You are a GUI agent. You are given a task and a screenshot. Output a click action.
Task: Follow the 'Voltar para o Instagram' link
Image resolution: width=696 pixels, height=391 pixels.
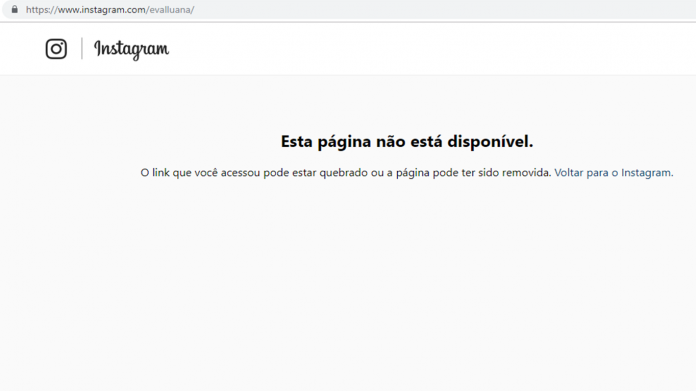coord(613,173)
